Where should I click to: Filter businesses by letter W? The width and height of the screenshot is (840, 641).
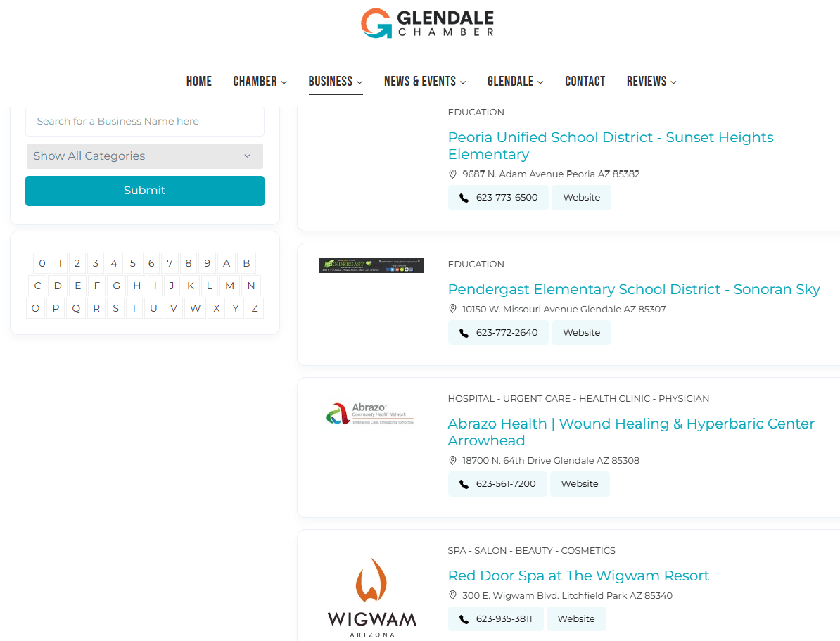coord(195,308)
